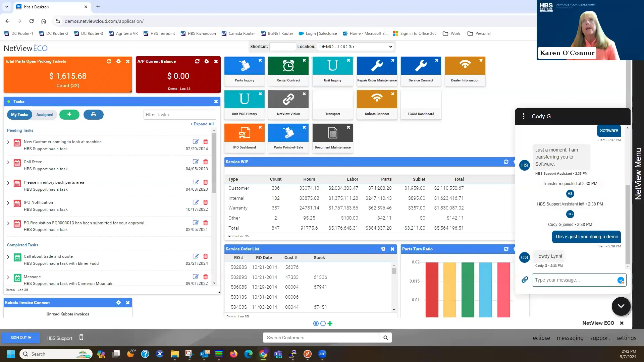Expand Please inventory back parts area task

point(8,183)
